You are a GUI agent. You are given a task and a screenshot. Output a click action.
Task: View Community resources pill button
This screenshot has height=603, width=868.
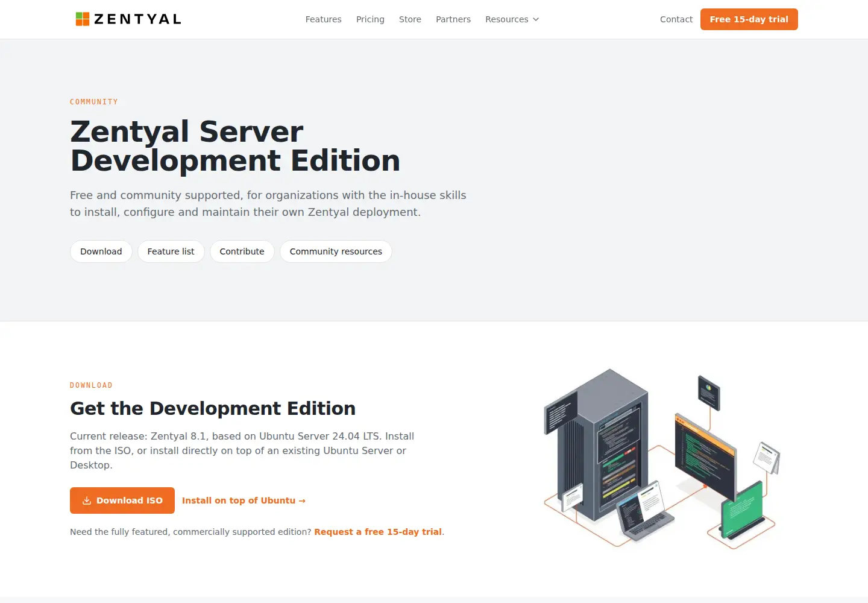pos(336,251)
